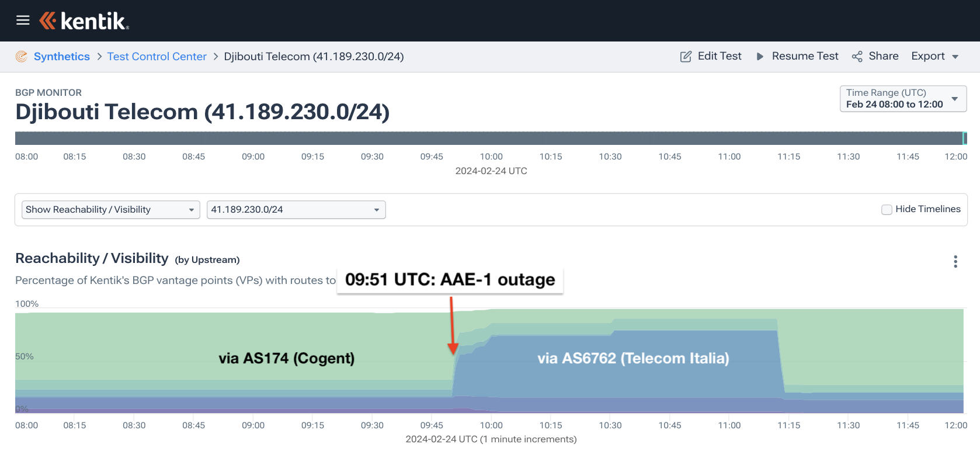Click the Share button label

tap(884, 56)
